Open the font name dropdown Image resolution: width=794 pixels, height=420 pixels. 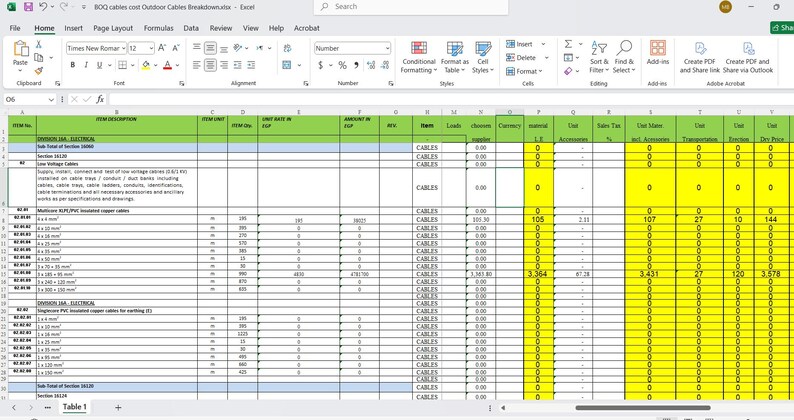click(x=124, y=48)
